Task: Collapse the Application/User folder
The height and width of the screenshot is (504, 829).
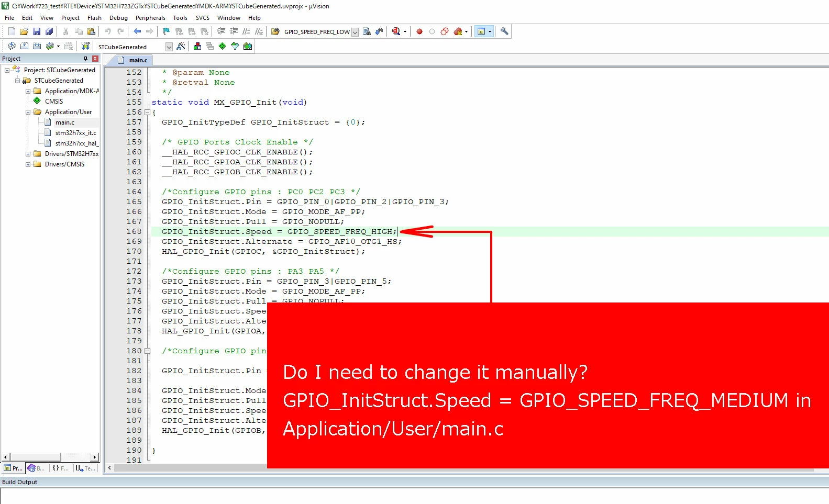Action: (x=28, y=112)
